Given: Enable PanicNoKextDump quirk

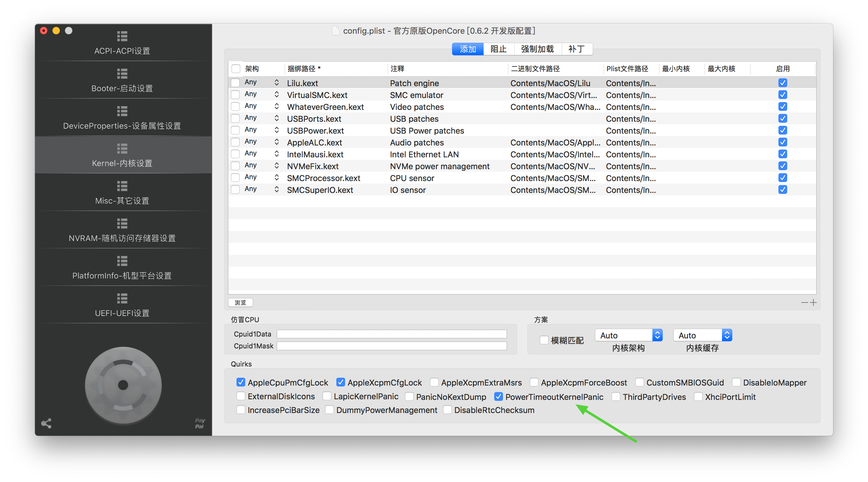Looking at the screenshot, I should tap(409, 397).
